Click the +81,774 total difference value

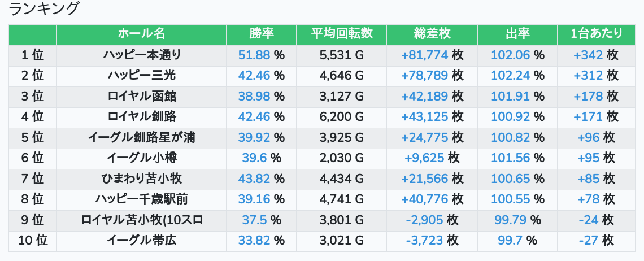[x=425, y=55]
